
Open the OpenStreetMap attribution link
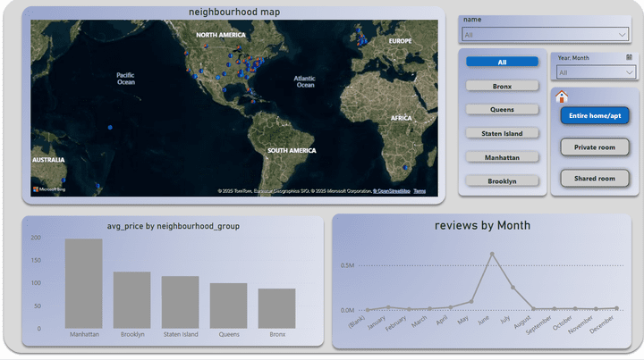click(x=393, y=191)
